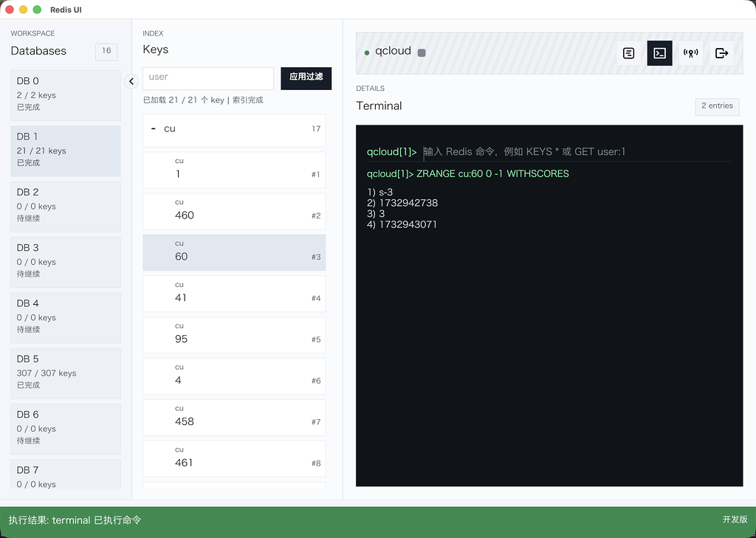
Task: Click the gray square next to qcloud
Action: (422, 53)
